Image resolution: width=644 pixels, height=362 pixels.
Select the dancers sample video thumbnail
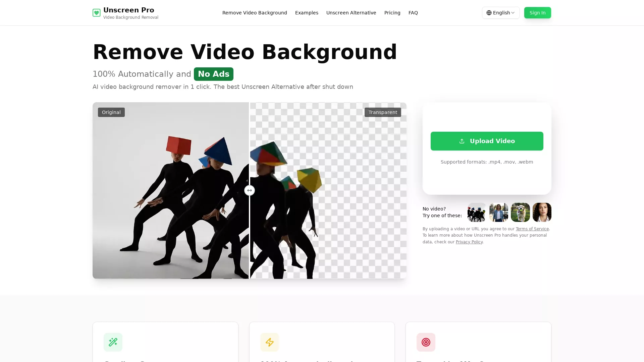(476, 212)
